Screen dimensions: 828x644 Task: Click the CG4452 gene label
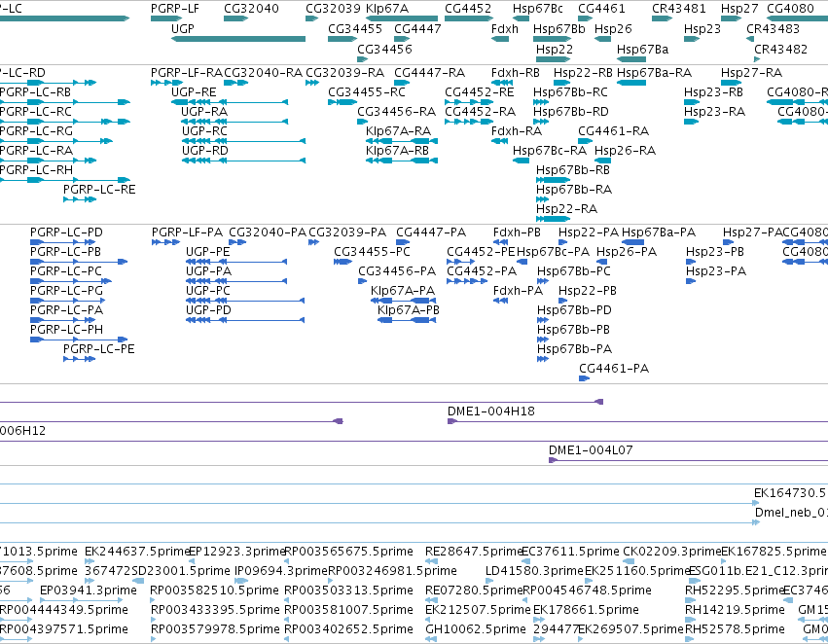tap(468, 9)
